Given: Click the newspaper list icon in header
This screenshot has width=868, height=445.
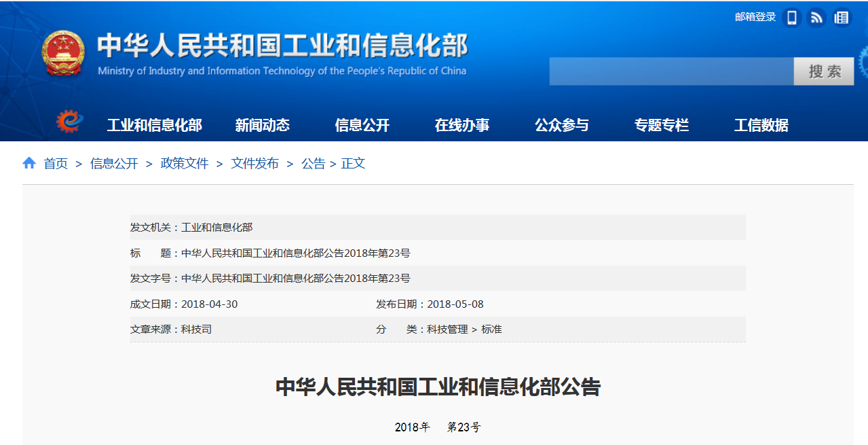Looking at the screenshot, I should (x=842, y=18).
